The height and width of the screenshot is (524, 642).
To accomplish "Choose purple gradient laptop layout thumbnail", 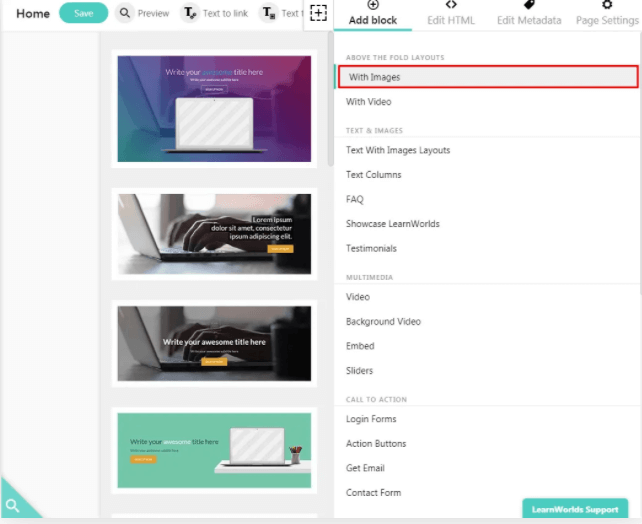I will tap(214, 109).
